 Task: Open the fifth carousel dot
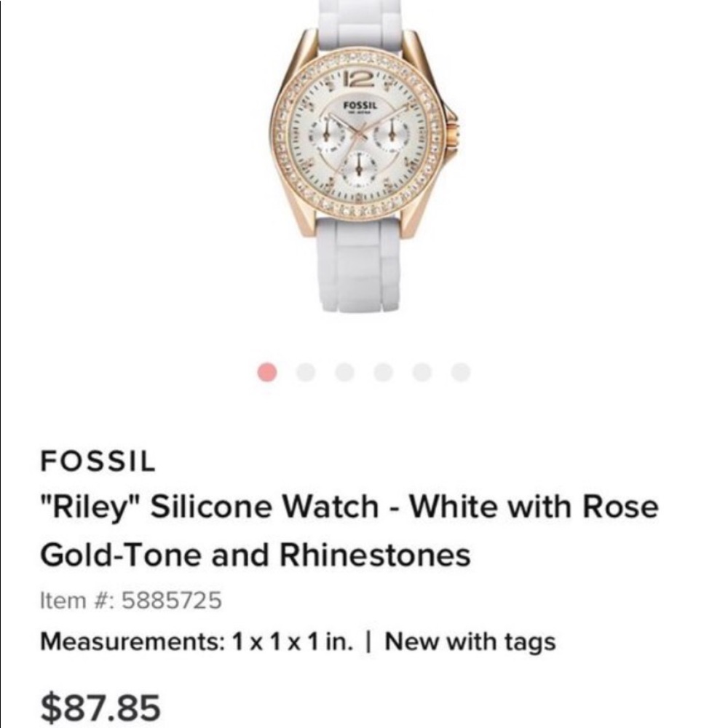[x=420, y=372]
